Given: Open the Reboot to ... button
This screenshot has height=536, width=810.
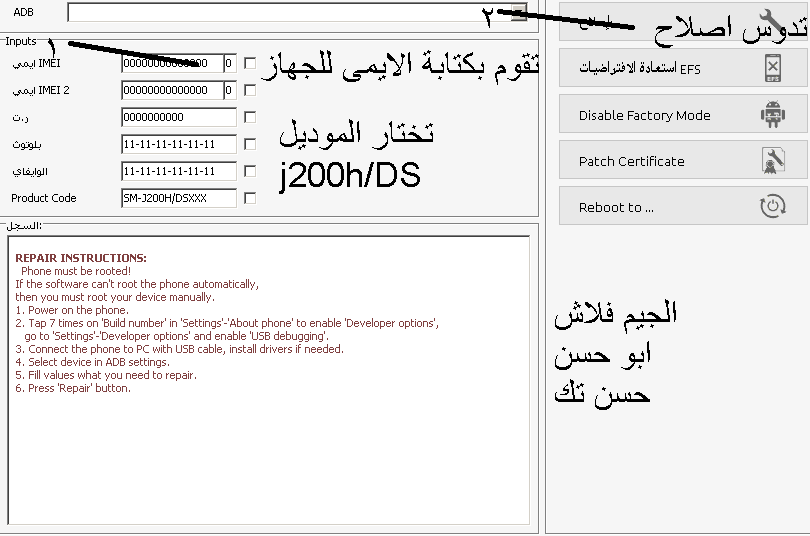Looking at the screenshot, I should point(683,206).
